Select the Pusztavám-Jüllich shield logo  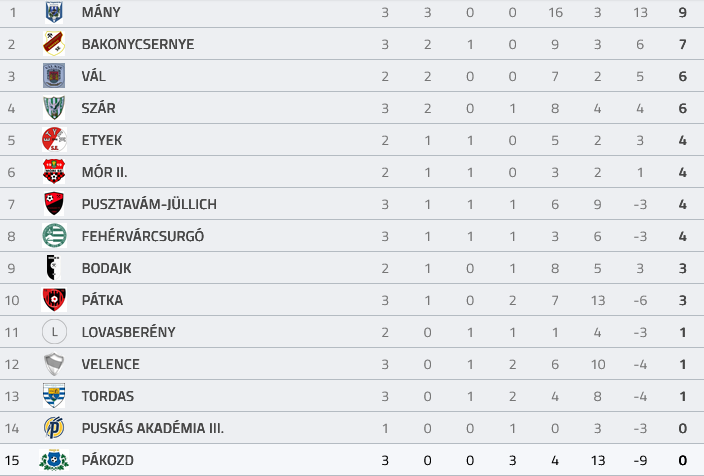54,204
